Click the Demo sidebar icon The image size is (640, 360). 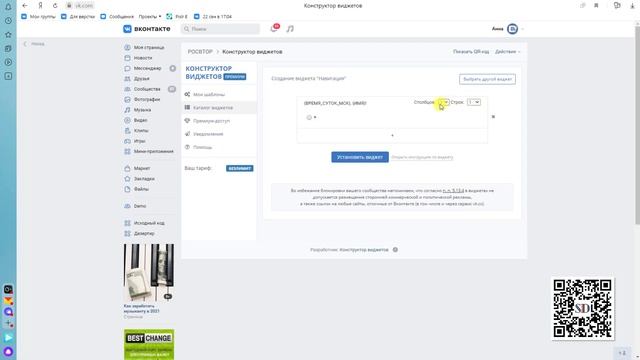coord(127,206)
